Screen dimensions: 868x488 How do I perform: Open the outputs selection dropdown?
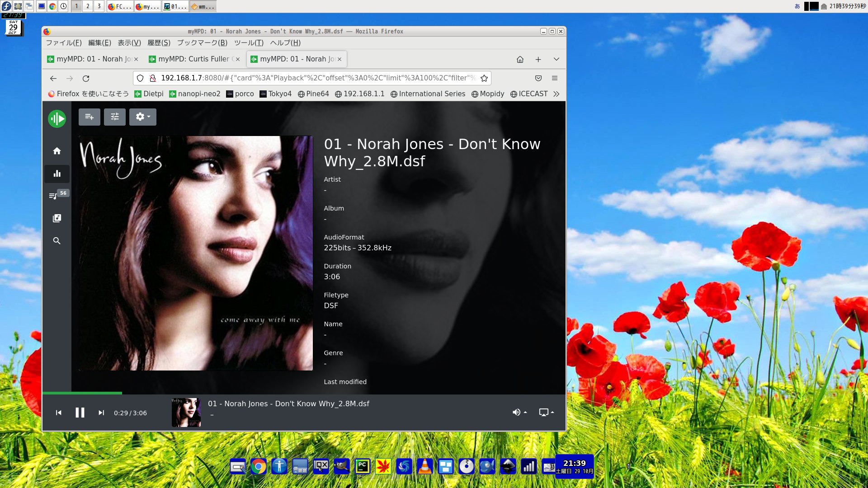tap(546, 412)
